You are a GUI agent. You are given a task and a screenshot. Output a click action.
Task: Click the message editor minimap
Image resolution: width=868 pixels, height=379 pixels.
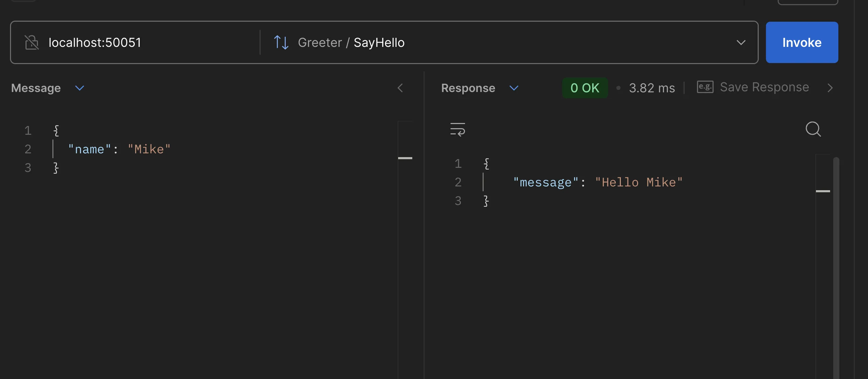(405, 250)
